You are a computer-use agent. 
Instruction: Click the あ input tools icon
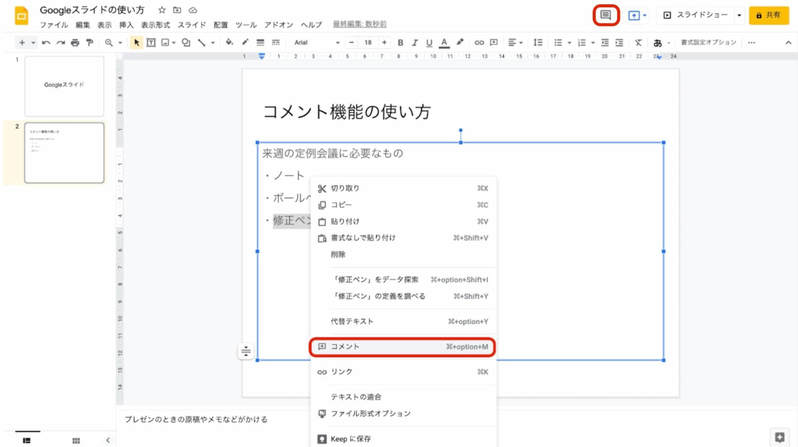(x=658, y=43)
